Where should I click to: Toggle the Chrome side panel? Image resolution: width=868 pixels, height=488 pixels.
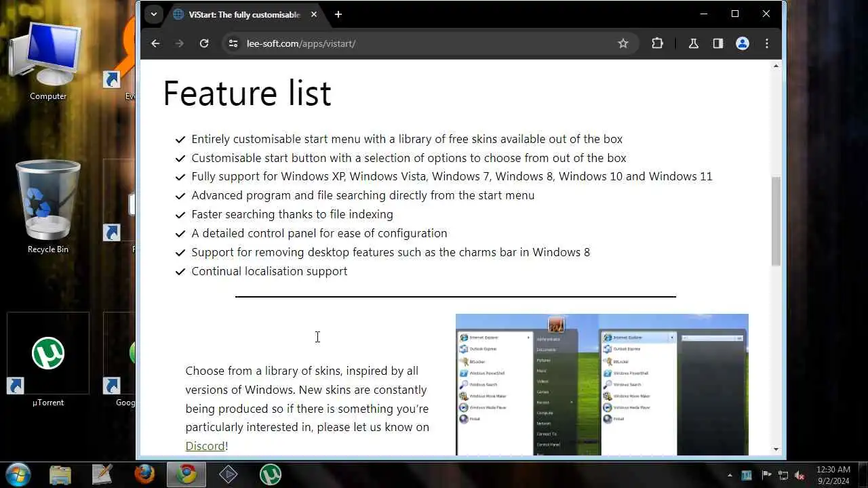pyautogui.click(x=717, y=43)
